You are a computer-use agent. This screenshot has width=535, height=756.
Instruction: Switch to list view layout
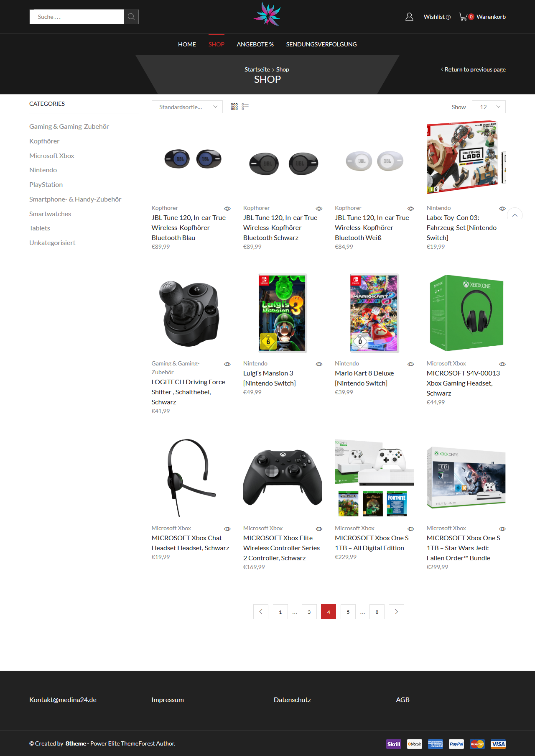tap(245, 107)
